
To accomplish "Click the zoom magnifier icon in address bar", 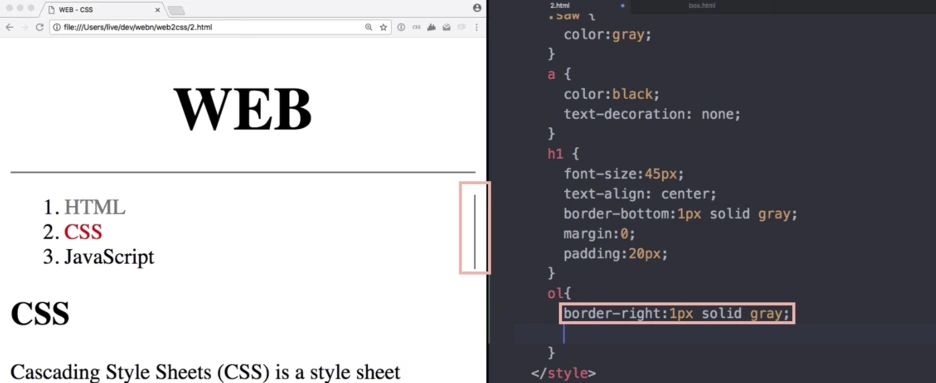I will coord(369,27).
